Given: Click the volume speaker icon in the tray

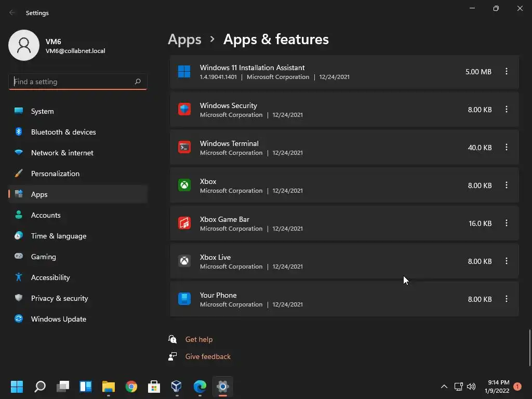Looking at the screenshot, I should (x=471, y=386).
